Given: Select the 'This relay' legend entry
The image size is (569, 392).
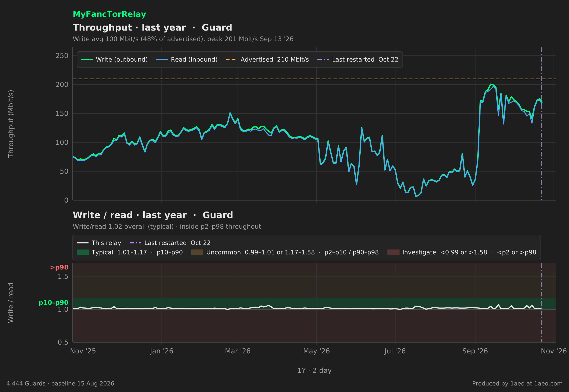Looking at the screenshot, I should 99,243.
